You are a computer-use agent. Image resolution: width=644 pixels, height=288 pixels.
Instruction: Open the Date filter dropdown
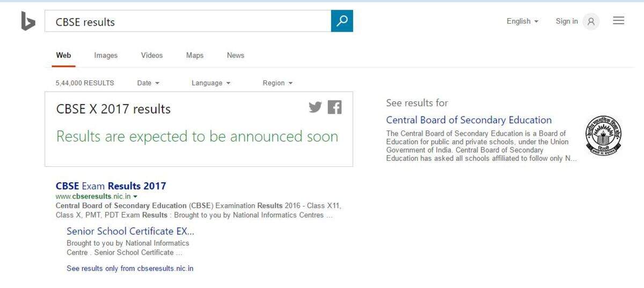(x=148, y=83)
